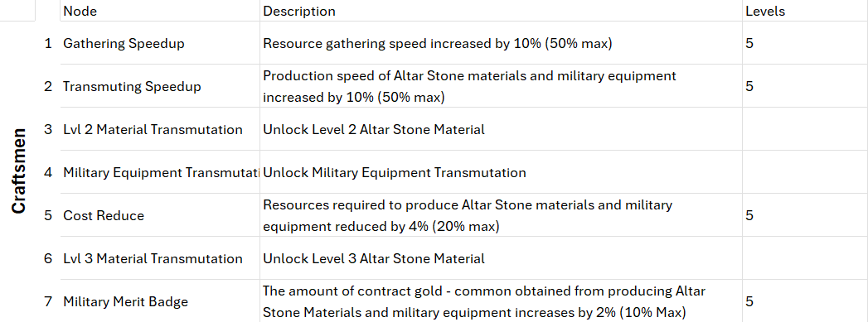Click the resource gathering speed description cell
The width and height of the screenshot is (868, 322).
[501, 43]
